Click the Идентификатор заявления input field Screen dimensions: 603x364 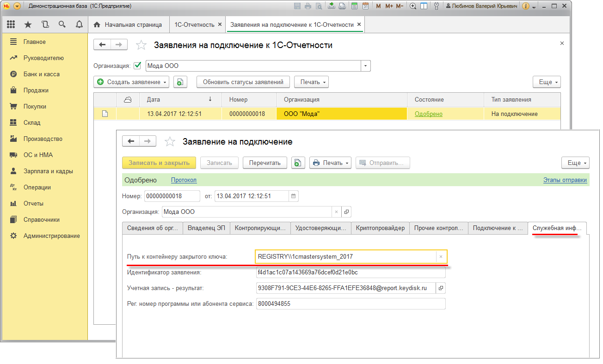click(350, 273)
